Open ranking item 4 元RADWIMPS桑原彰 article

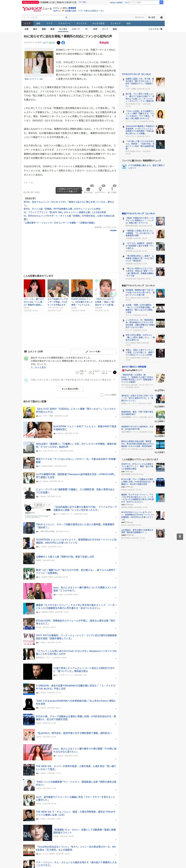point(140,130)
